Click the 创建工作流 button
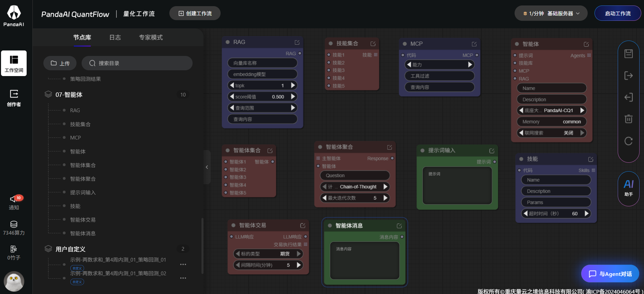644x294 pixels. (195, 14)
